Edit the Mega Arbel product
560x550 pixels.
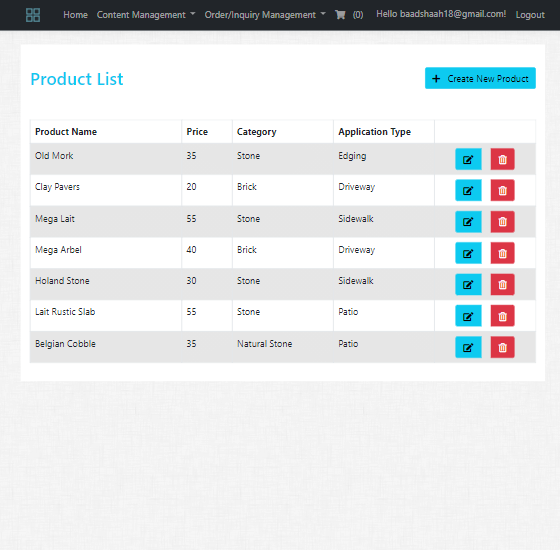click(x=468, y=253)
